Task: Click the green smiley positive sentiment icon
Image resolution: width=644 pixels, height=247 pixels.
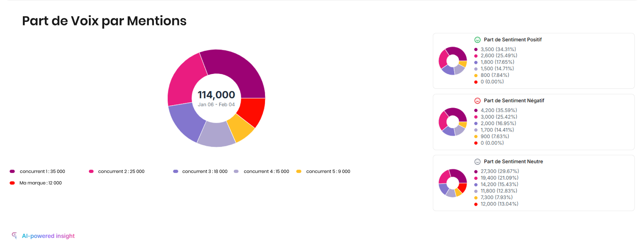Action: pyautogui.click(x=477, y=40)
